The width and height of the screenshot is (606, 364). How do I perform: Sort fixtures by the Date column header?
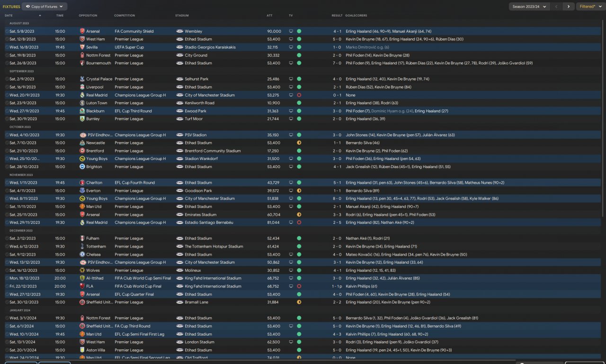pyautogui.click(x=9, y=16)
